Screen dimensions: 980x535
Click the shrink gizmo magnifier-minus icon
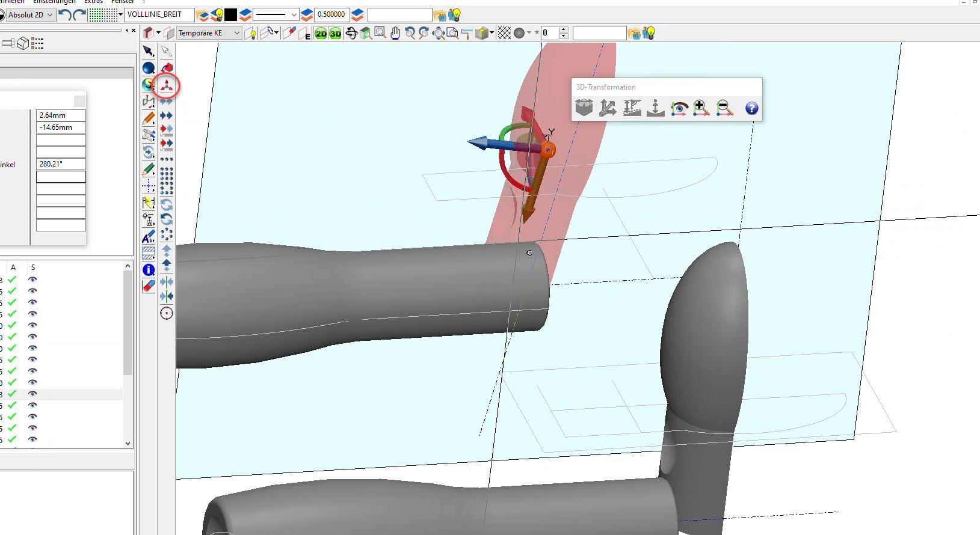click(x=725, y=108)
